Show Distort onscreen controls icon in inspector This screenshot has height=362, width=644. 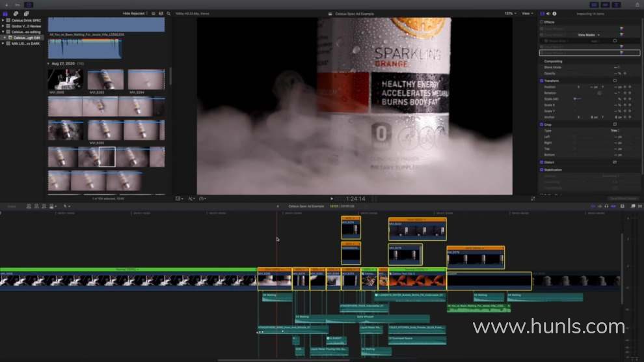[x=615, y=162]
